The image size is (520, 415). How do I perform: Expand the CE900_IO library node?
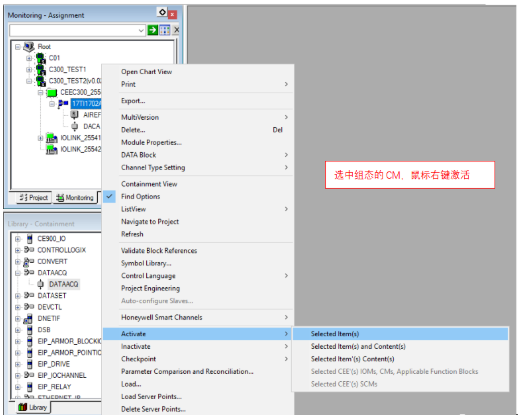coord(18,239)
